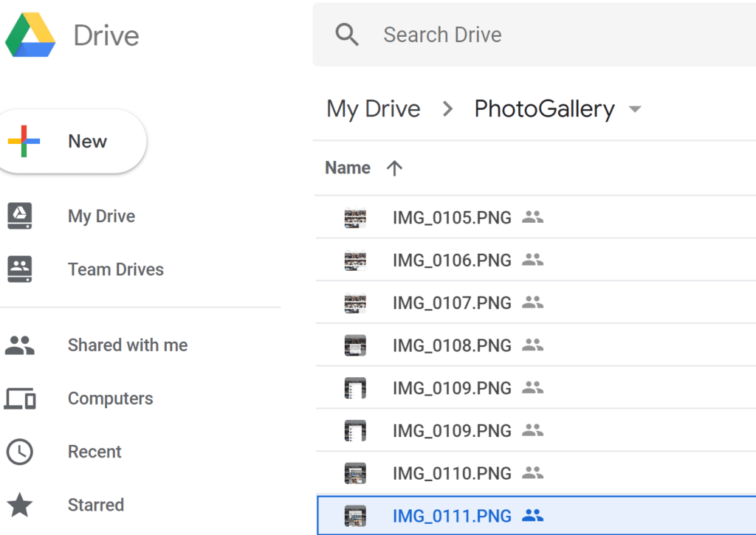Focus the Search Drive input field
Viewport: 756px width, 535px height.
click(535, 35)
